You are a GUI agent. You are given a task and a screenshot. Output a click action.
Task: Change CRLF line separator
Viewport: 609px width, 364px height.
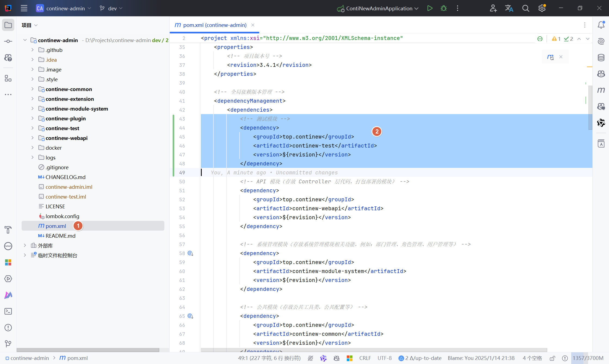click(x=365, y=358)
